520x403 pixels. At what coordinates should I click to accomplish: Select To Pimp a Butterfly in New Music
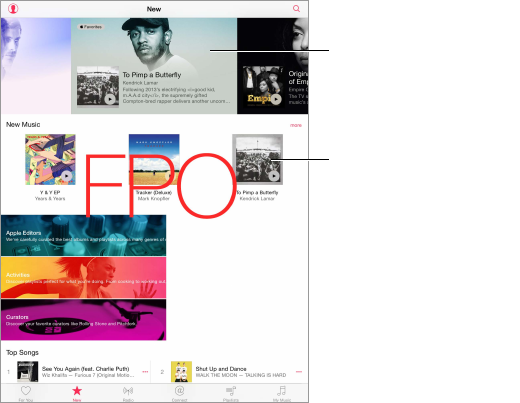click(257, 159)
